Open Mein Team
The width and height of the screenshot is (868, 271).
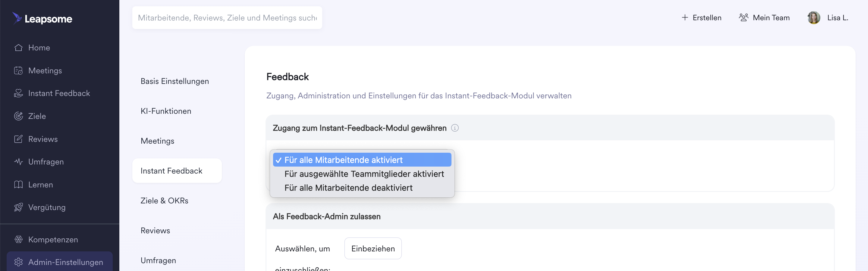tap(764, 18)
